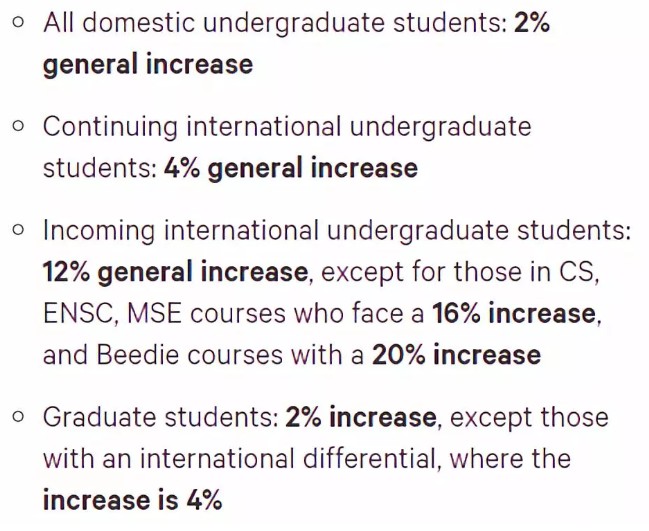Image resolution: width=649 pixels, height=531 pixels.
Task: Click the bullet before 'Graduate students'
Action: pos(18,416)
